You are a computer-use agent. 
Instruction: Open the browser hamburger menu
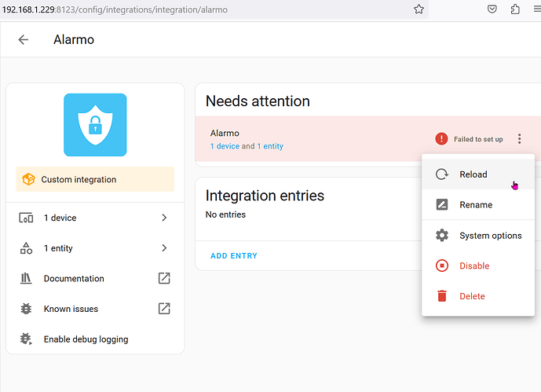pos(535,9)
